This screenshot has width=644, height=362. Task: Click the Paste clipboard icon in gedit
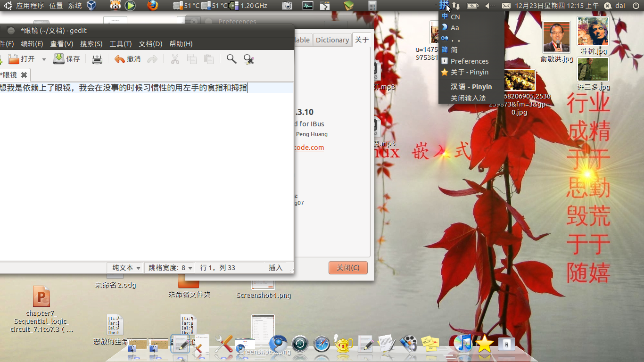point(208,59)
